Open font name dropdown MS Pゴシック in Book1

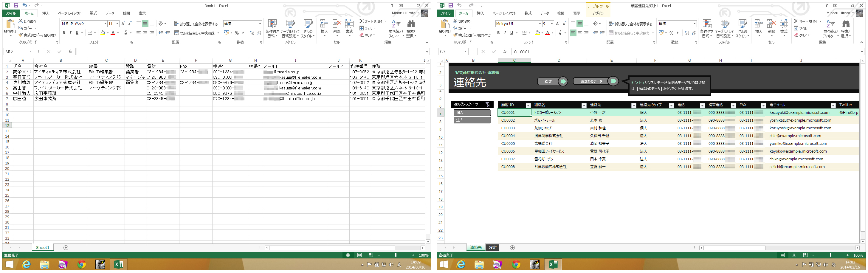coord(105,24)
